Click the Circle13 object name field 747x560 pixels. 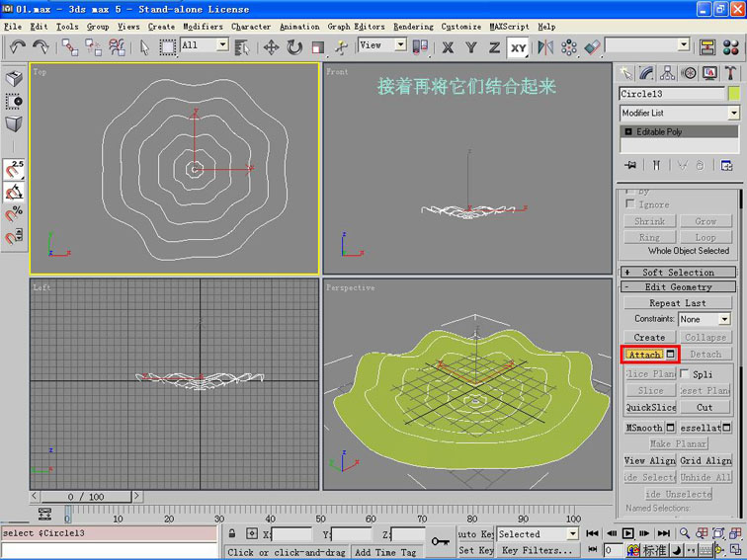[x=671, y=93]
